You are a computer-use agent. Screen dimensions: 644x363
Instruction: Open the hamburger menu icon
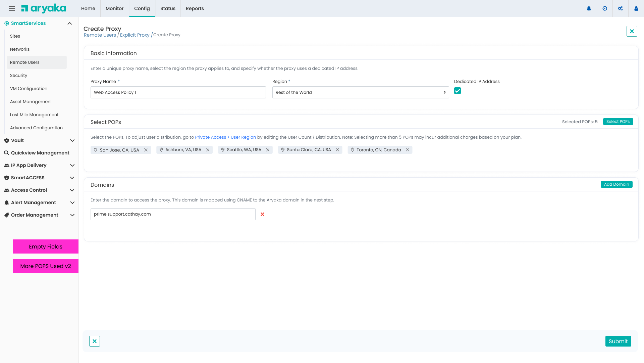(12, 9)
